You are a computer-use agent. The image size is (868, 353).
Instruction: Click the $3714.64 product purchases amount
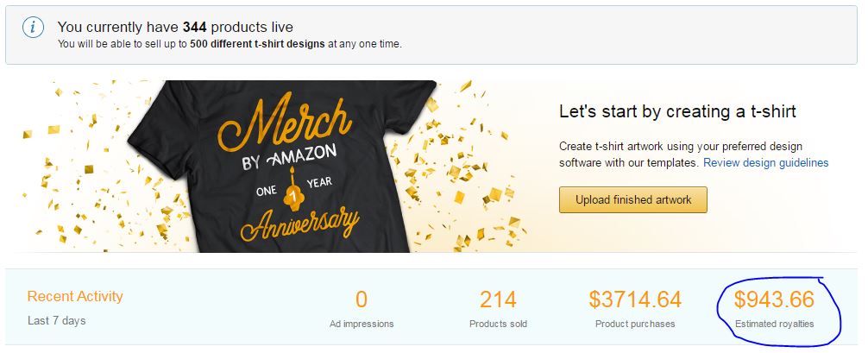[635, 299]
